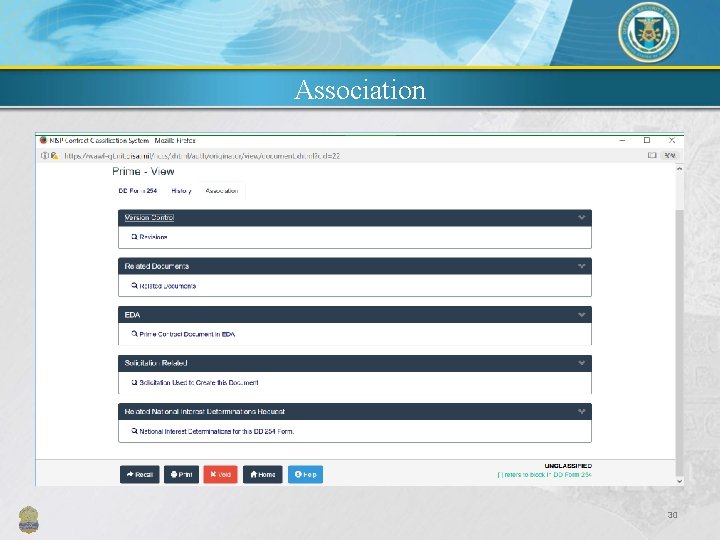The width and height of the screenshot is (720, 540).
Task: Click the UNCLASSIFIED label
Action: click(568, 466)
